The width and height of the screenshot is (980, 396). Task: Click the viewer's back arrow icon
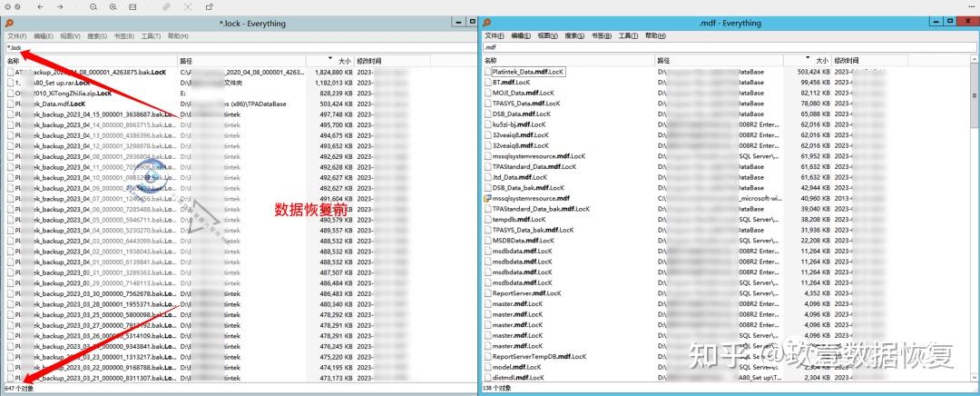pos(40,7)
